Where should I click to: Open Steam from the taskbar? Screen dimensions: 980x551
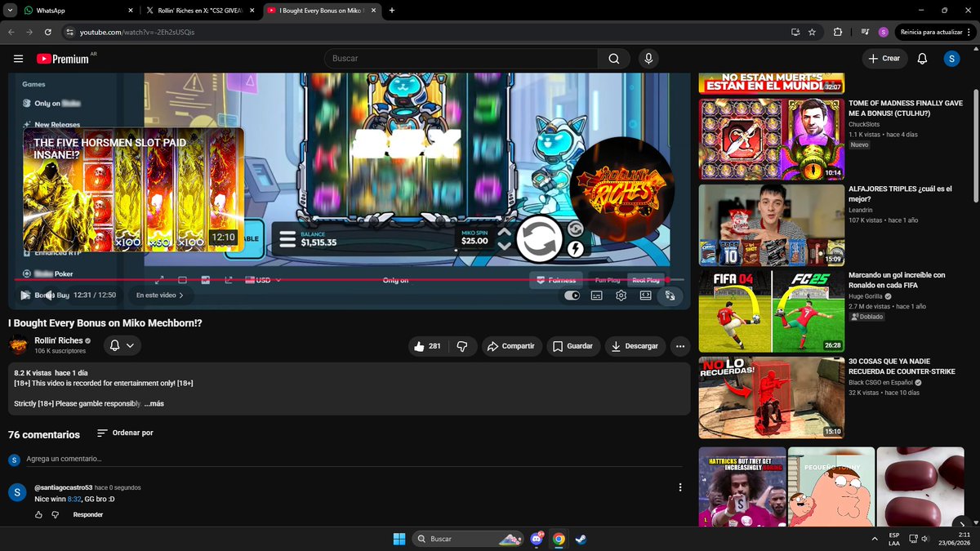[x=581, y=539]
